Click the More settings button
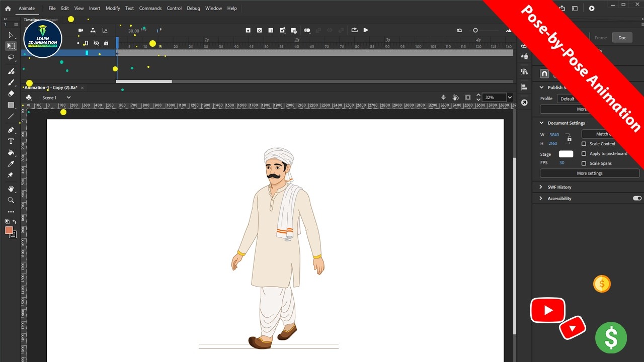This screenshot has height=362, width=644. point(590,173)
